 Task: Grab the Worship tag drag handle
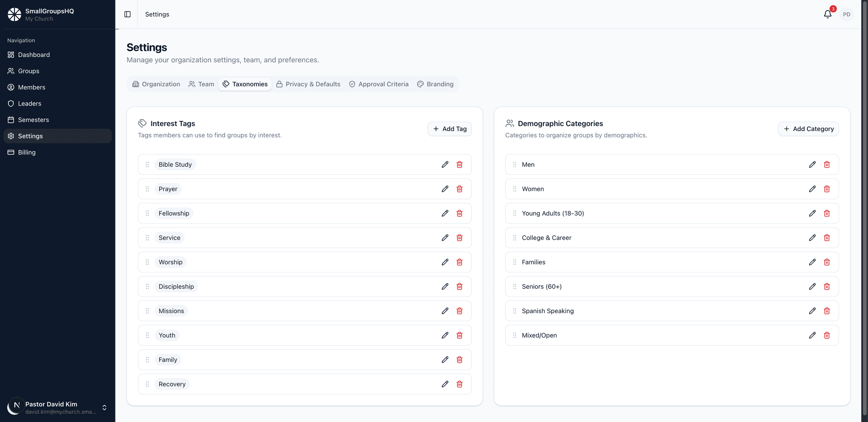(x=147, y=262)
